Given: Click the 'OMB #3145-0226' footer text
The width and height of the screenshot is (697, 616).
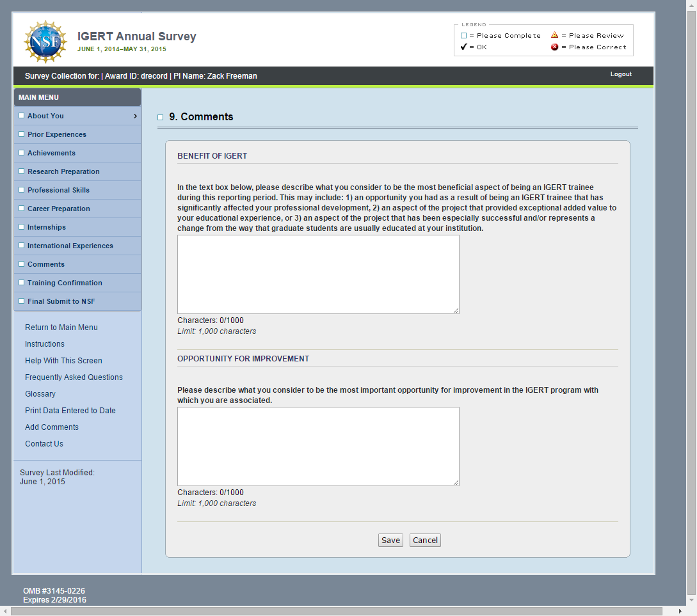Looking at the screenshot, I should coord(54,590).
